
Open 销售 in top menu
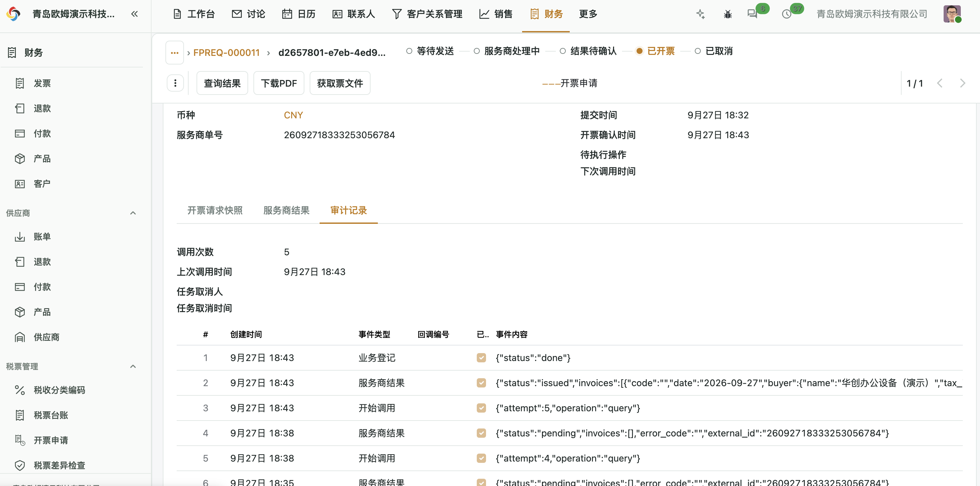coord(496,14)
